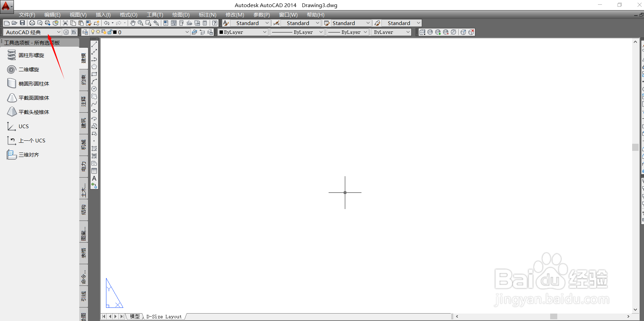Open the table style Standard dropdown
The width and height of the screenshot is (644, 321).
(x=351, y=23)
